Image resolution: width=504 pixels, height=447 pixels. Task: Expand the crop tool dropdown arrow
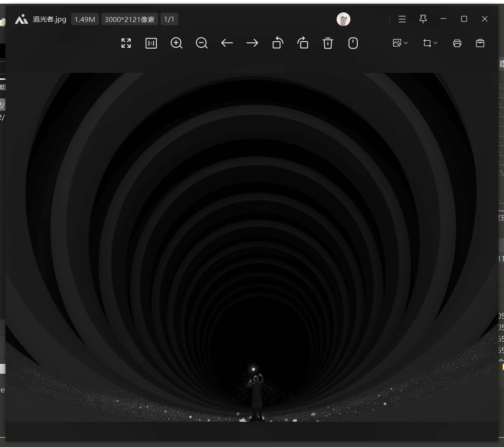[x=436, y=43]
